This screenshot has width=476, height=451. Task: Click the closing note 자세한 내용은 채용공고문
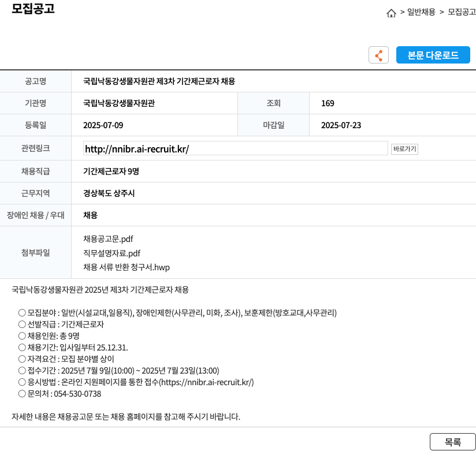pos(126,417)
